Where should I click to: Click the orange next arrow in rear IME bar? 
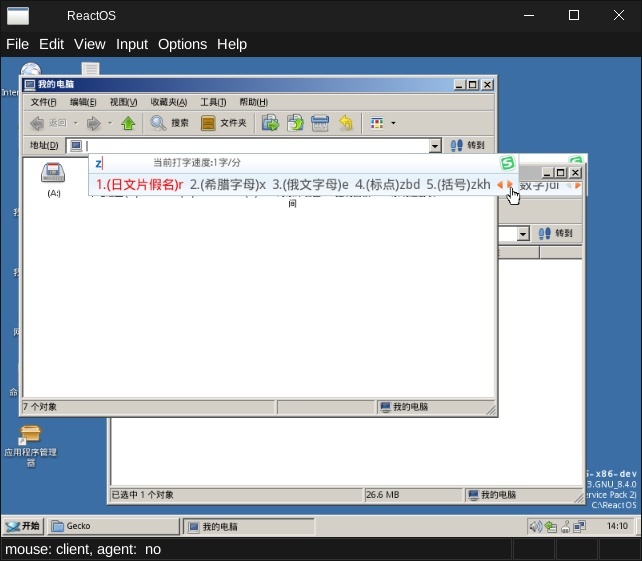(577, 185)
